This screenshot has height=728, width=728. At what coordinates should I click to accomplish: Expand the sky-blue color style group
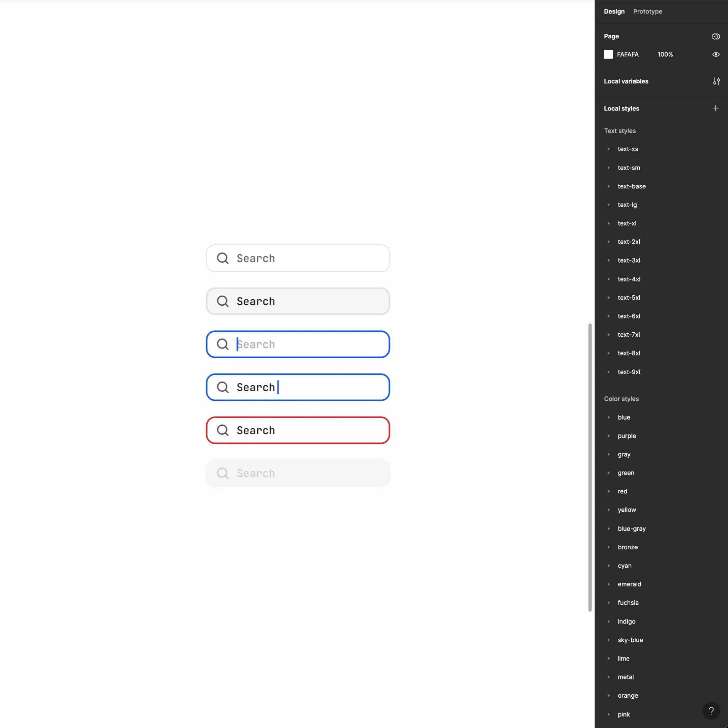pyautogui.click(x=609, y=639)
